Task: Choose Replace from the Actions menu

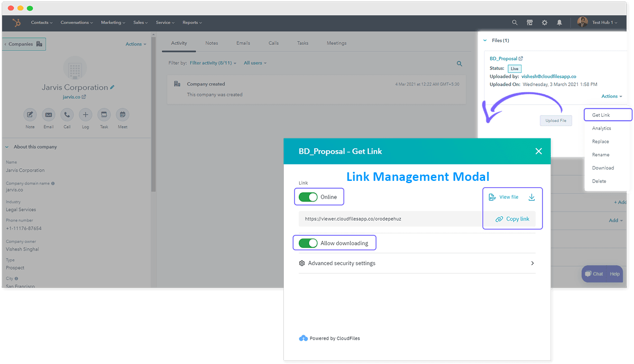Action: click(601, 142)
